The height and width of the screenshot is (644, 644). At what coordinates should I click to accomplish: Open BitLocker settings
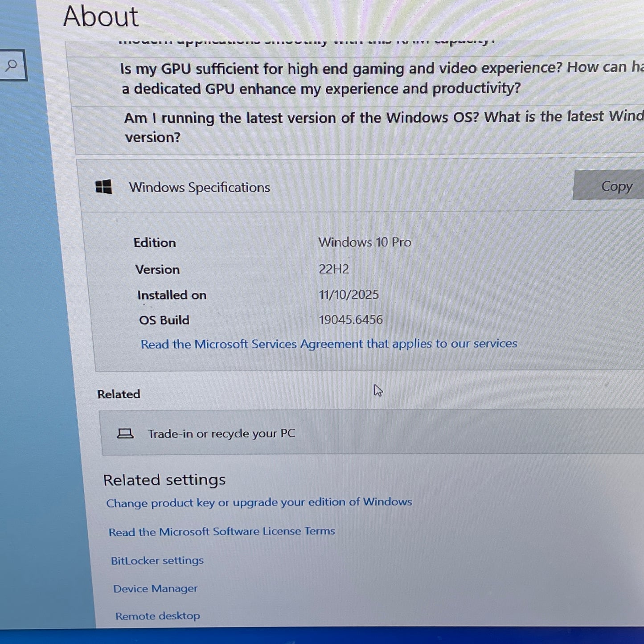point(157,560)
